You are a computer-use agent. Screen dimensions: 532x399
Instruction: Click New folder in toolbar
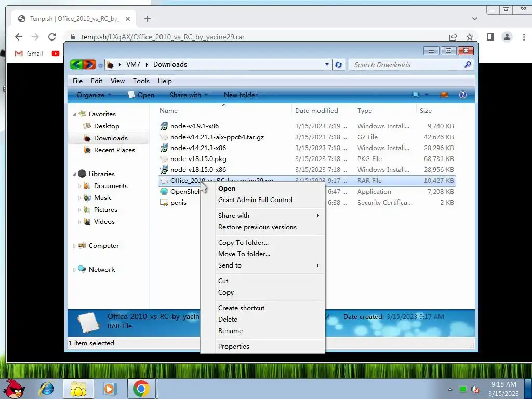241,95
